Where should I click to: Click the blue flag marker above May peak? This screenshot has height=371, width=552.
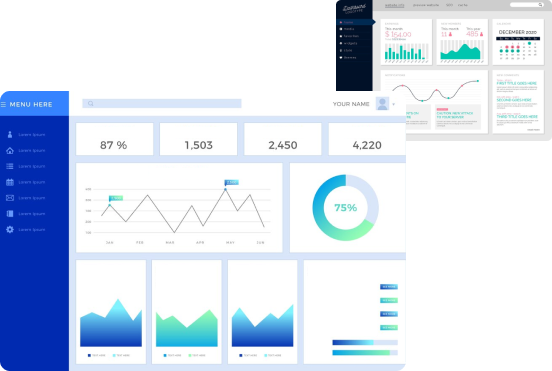(x=232, y=182)
